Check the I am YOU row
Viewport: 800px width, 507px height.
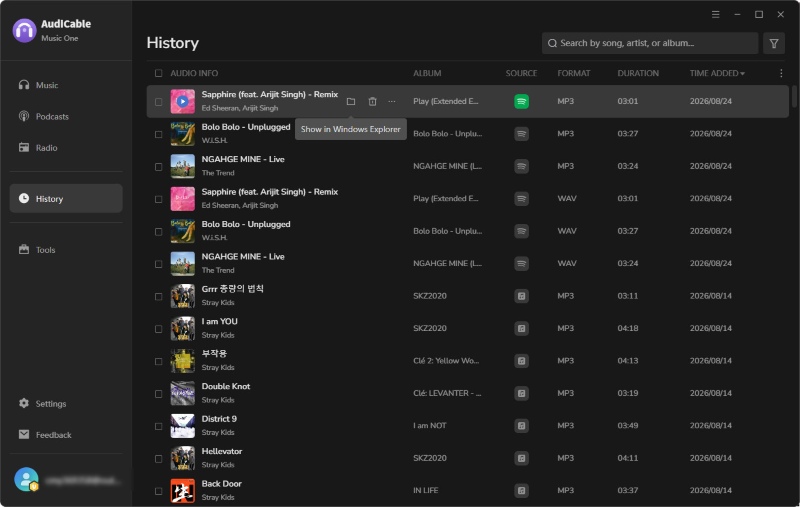point(159,329)
